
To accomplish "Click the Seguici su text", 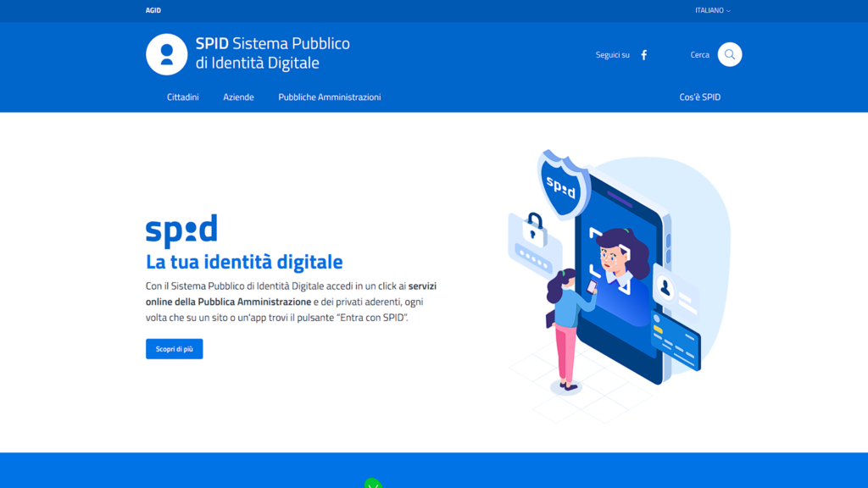I will coord(612,55).
